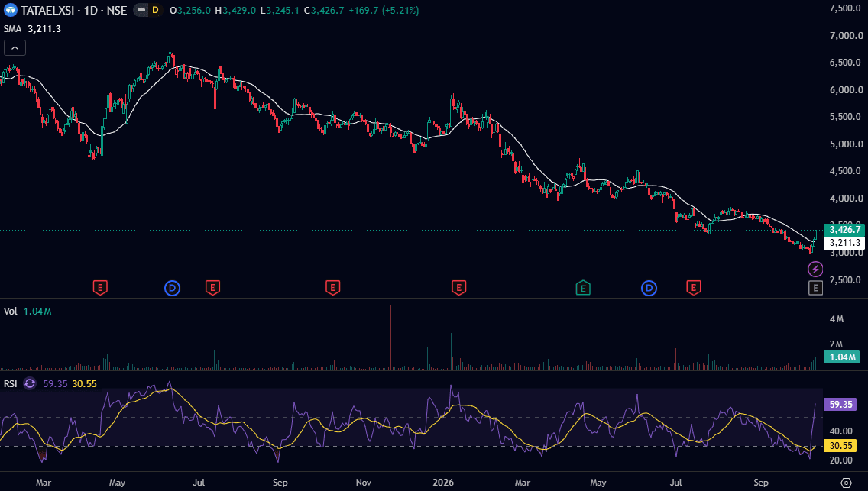Click the 4M volume axis label
This screenshot has width=868, height=491.
[x=837, y=319]
